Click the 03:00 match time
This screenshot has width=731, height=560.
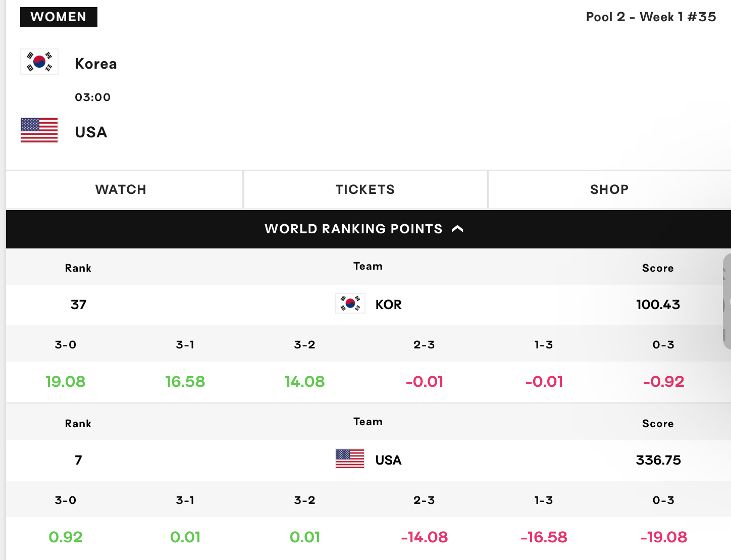[x=92, y=97]
